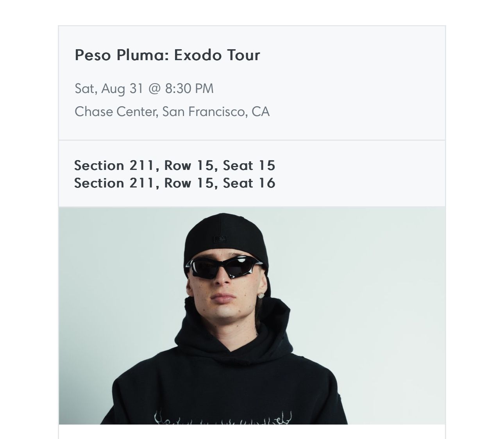Select the Section 211 Seat 15 ticket line
504x439 pixels.
(x=175, y=166)
